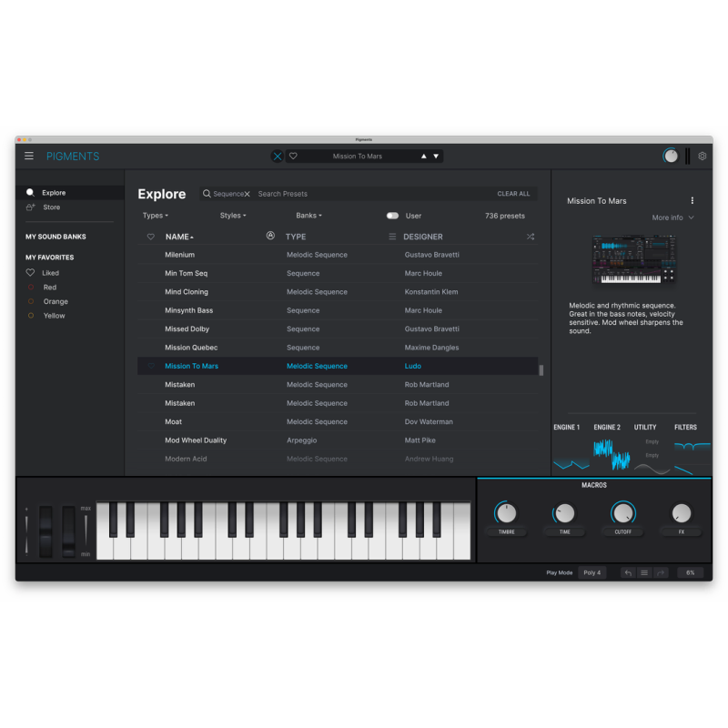Open the column list options icon
This screenshot has width=728, height=728.
pyautogui.click(x=392, y=237)
